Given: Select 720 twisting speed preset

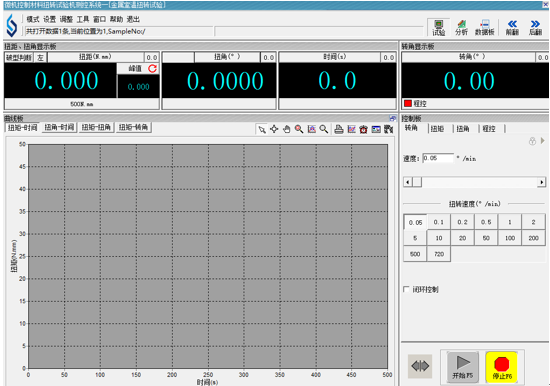Looking at the screenshot, I should (x=439, y=254).
